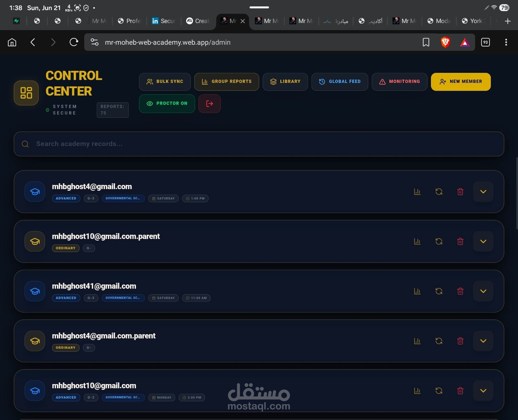Click the Monday tag on mhbghost10@gmail.com
The image size is (518, 420).
click(162, 398)
